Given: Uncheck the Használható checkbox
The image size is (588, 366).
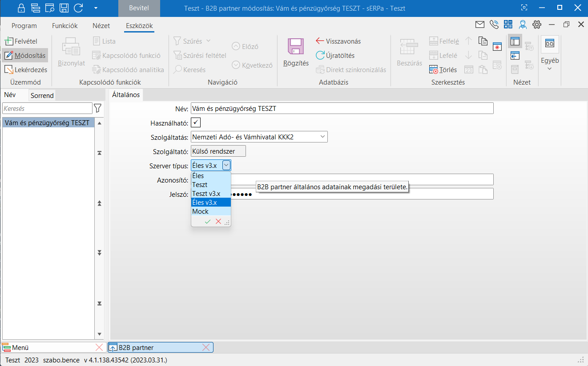Looking at the screenshot, I should [196, 122].
